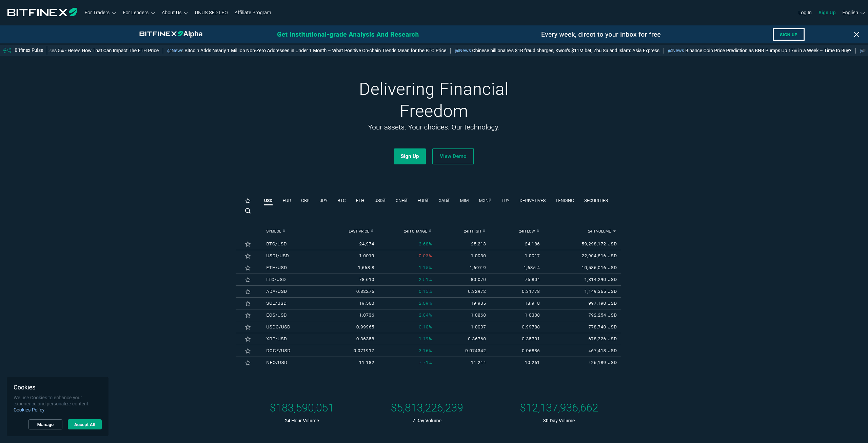Expand the For Traders menu
868x443 pixels.
point(100,13)
